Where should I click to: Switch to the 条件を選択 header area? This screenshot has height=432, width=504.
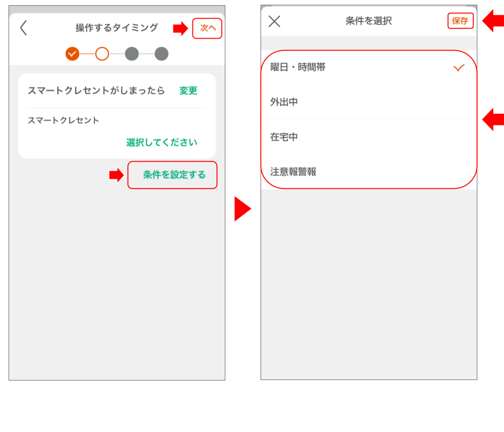[369, 21]
